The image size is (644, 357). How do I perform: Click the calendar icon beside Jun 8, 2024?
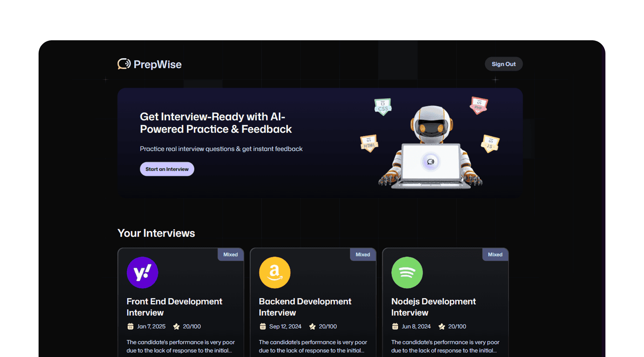(395, 326)
